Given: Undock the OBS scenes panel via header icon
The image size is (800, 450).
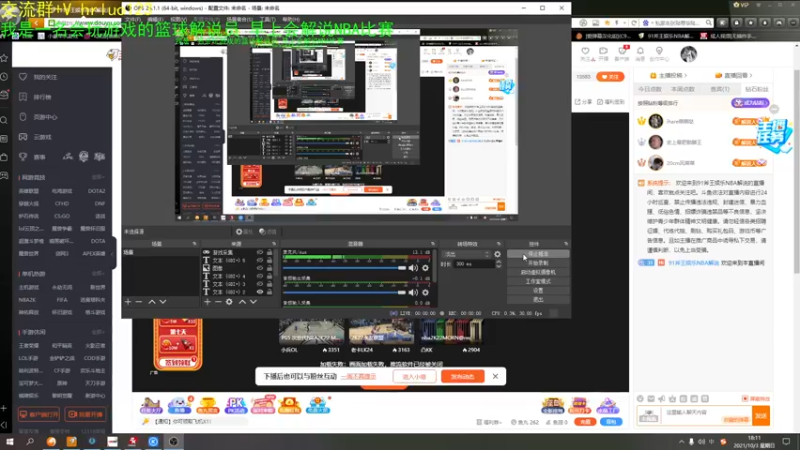Looking at the screenshot, I should point(194,244).
